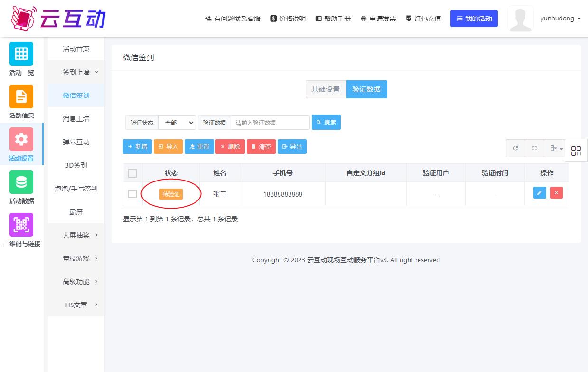Screen dimensions: 588x372
Task: Click the blue 新增 button
Action: point(137,147)
